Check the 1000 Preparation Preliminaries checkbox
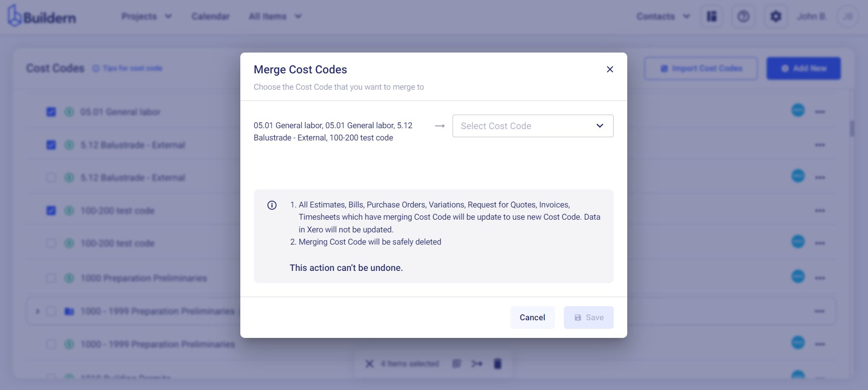This screenshot has width=868, height=390. click(x=51, y=278)
